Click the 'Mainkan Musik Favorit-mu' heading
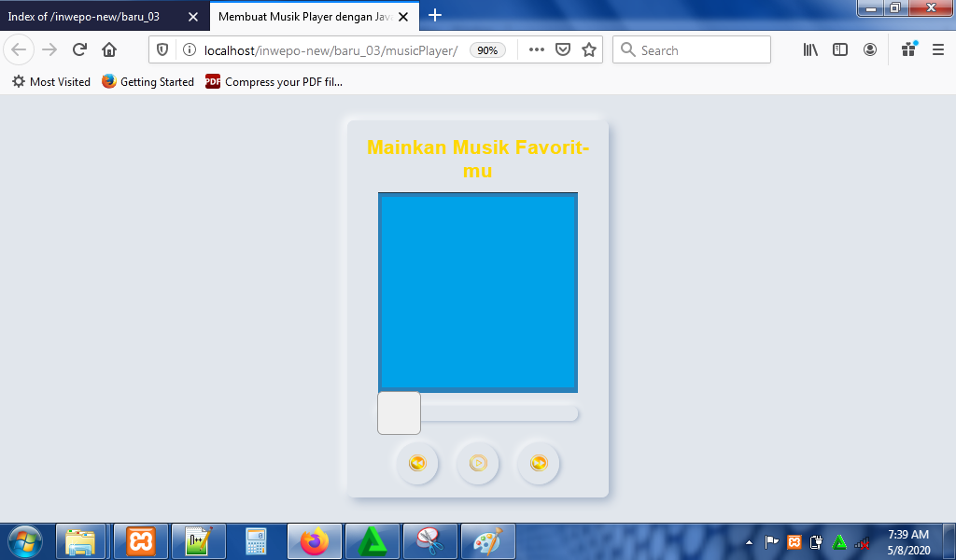Image resolution: width=956 pixels, height=560 pixels. pyautogui.click(x=478, y=159)
